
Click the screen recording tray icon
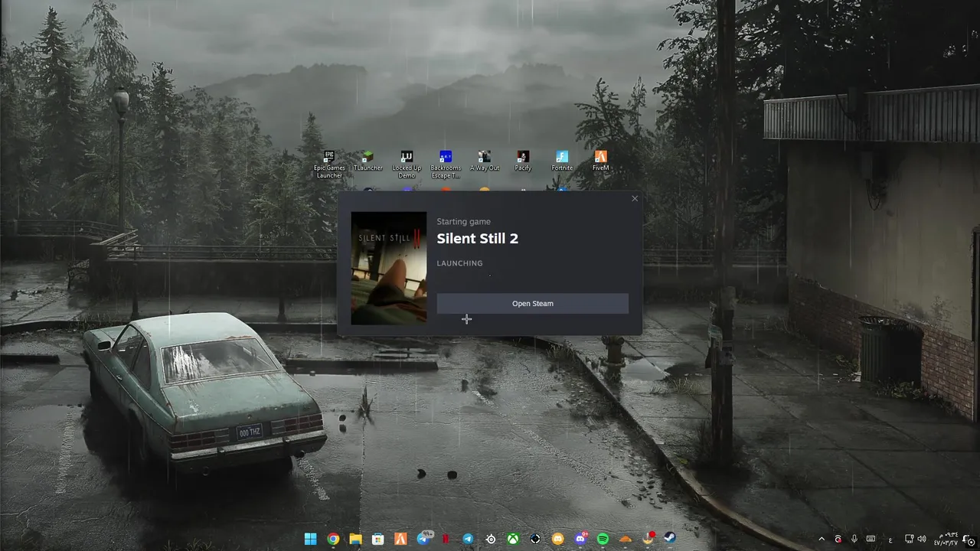click(838, 539)
